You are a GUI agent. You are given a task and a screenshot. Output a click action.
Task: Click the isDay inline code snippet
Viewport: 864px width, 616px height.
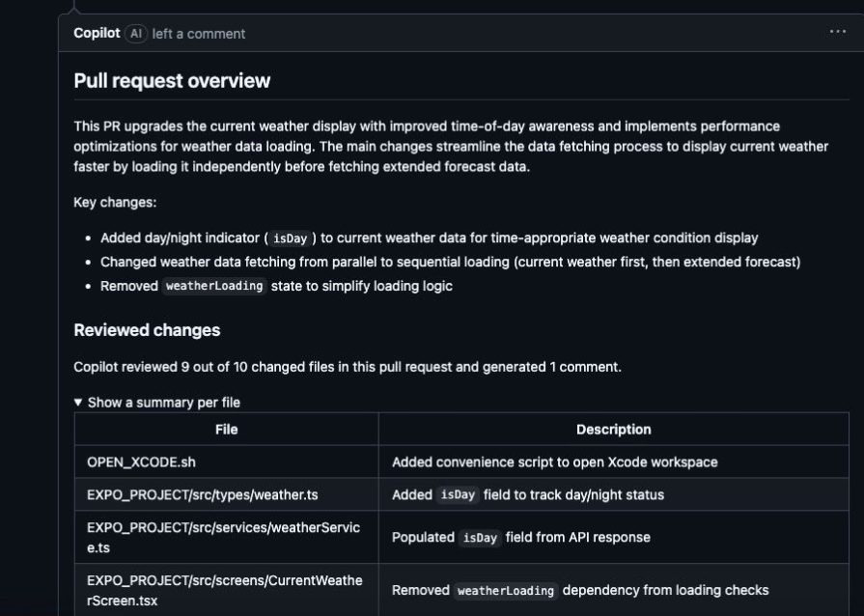click(x=288, y=238)
